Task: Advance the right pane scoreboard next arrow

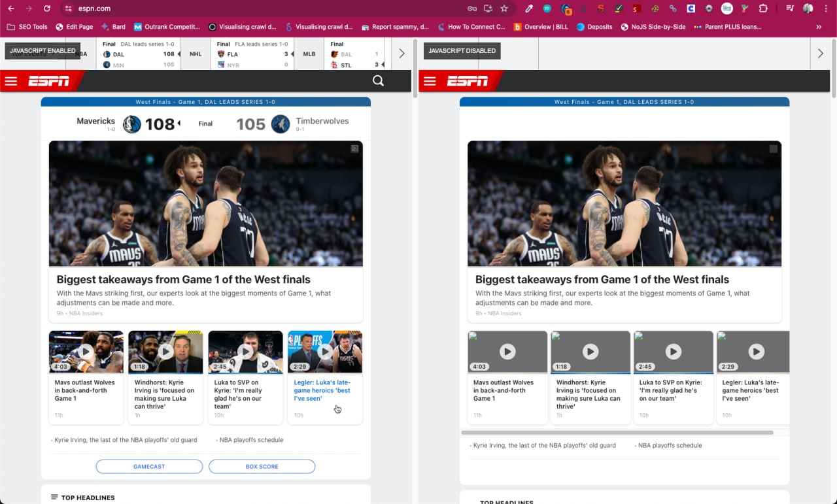Action: (821, 54)
